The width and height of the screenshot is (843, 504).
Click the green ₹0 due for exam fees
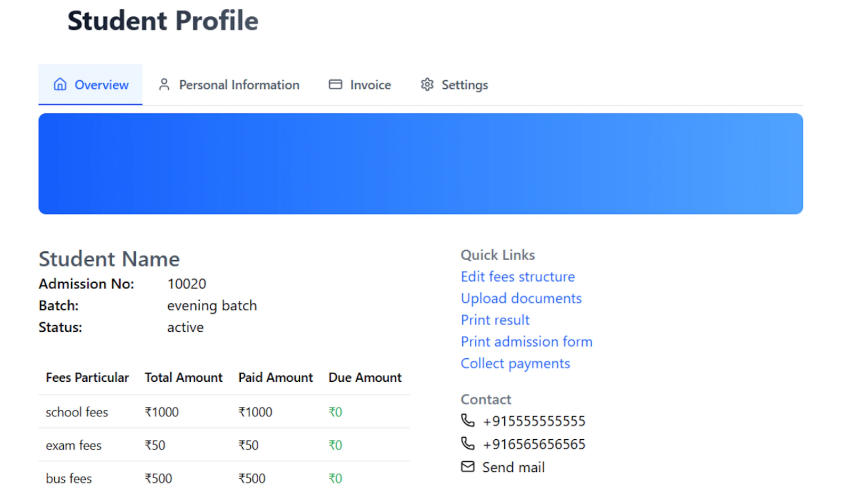336,445
